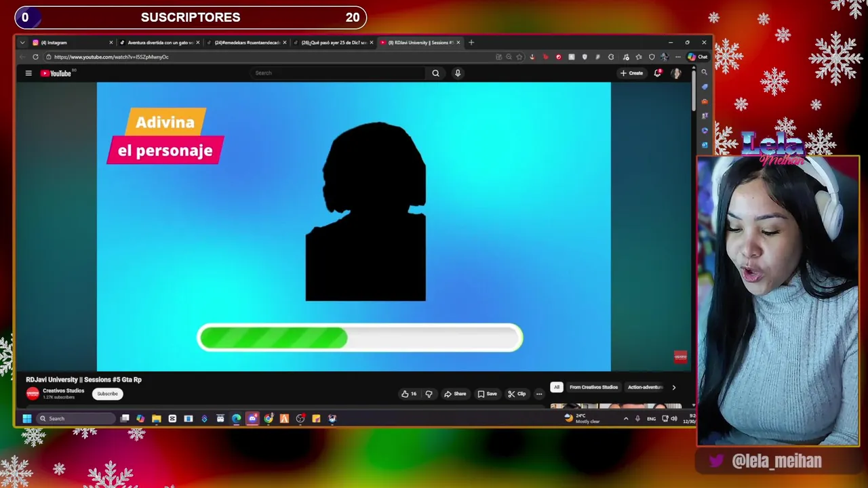Viewport: 868px width, 488px height.
Task: Click the Windows taskbar Search box
Action: (x=75, y=419)
